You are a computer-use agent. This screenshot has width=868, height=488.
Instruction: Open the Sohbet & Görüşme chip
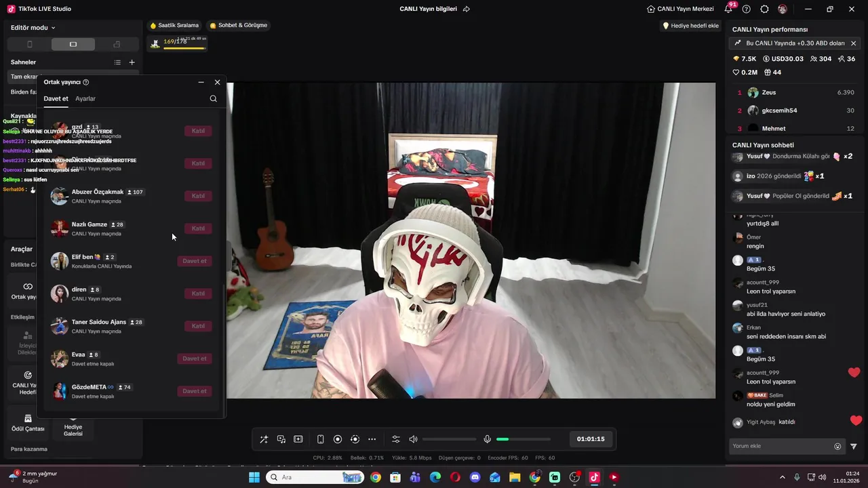239,25
